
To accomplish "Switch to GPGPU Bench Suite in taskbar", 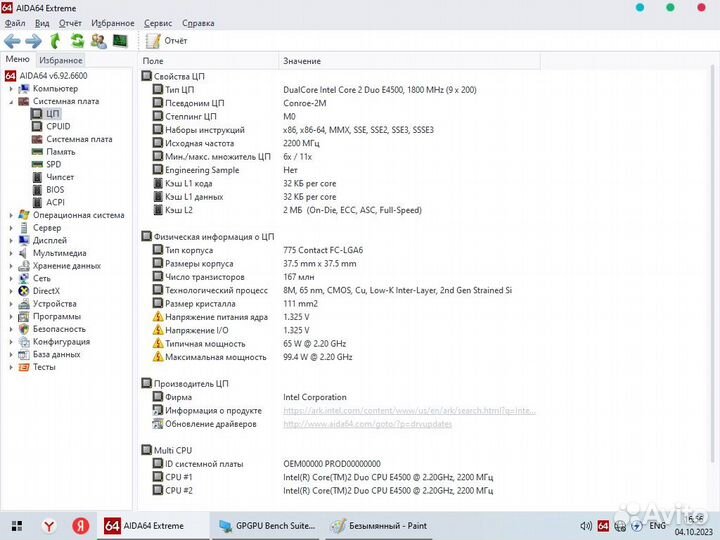I will point(267,525).
